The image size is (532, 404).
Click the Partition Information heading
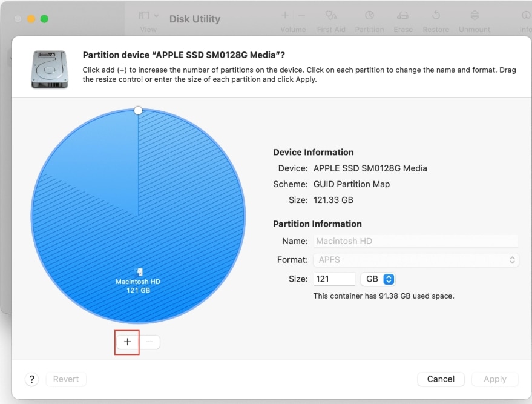[317, 224]
